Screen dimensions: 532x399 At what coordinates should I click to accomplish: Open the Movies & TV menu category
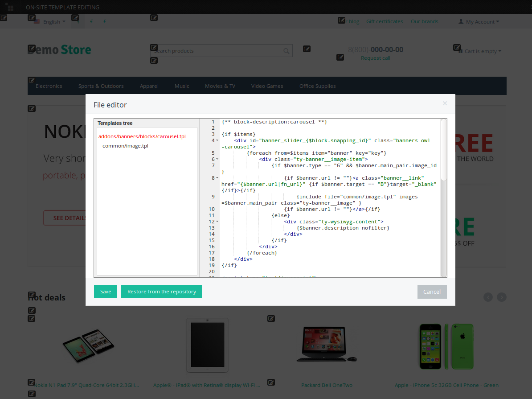pos(220,86)
